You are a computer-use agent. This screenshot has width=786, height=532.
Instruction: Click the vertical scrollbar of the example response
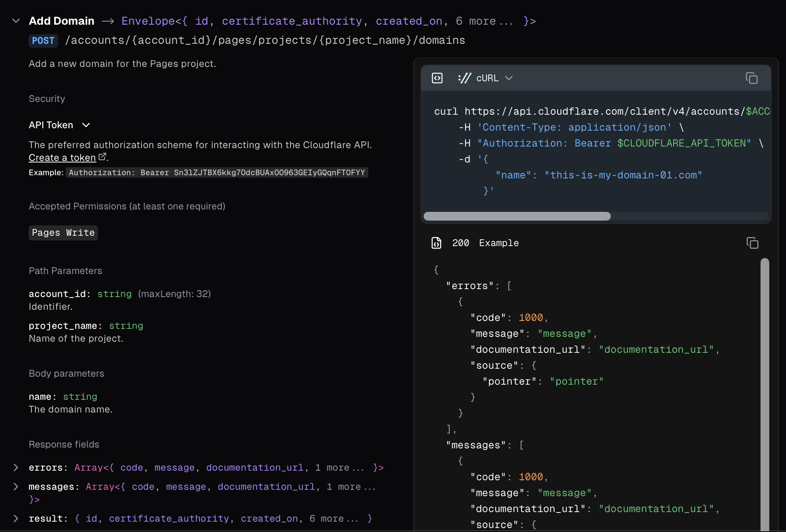pyautogui.click(x=764, y=394)
